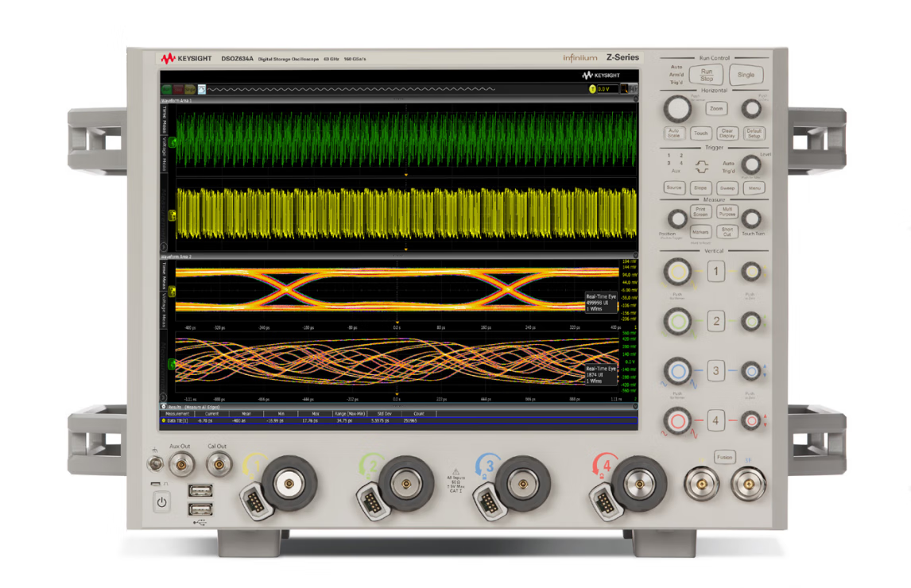This screenshot has width=911, height=588.
Task: Click the Keysight logo on the screen
Action: pyautogui.click(x=600, y=75)
